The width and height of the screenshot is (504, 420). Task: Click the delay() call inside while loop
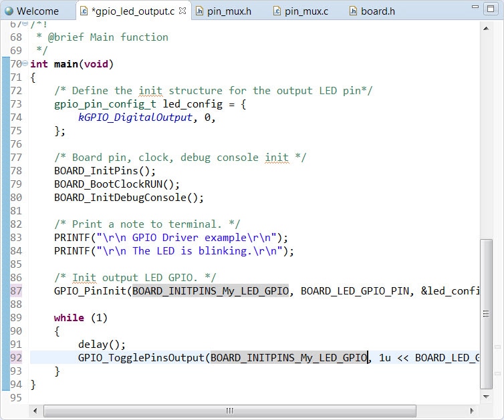102,345
